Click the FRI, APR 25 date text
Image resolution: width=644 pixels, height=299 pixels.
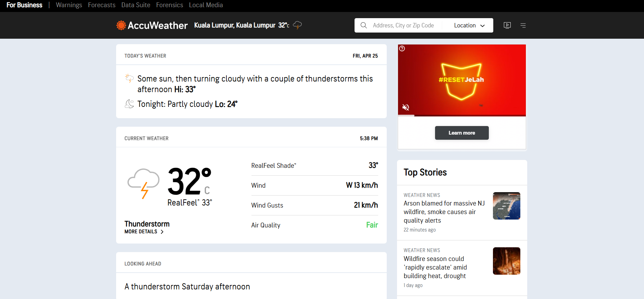[365, 56]
